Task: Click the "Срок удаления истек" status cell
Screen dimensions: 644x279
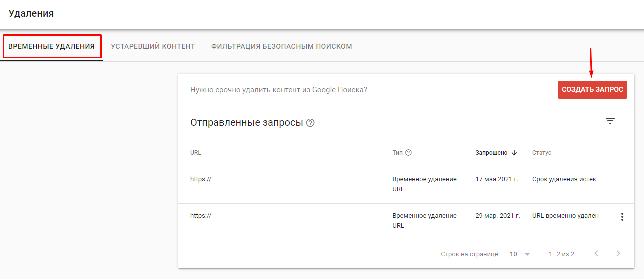Action: pyautogui.click(x=564, y=179)
